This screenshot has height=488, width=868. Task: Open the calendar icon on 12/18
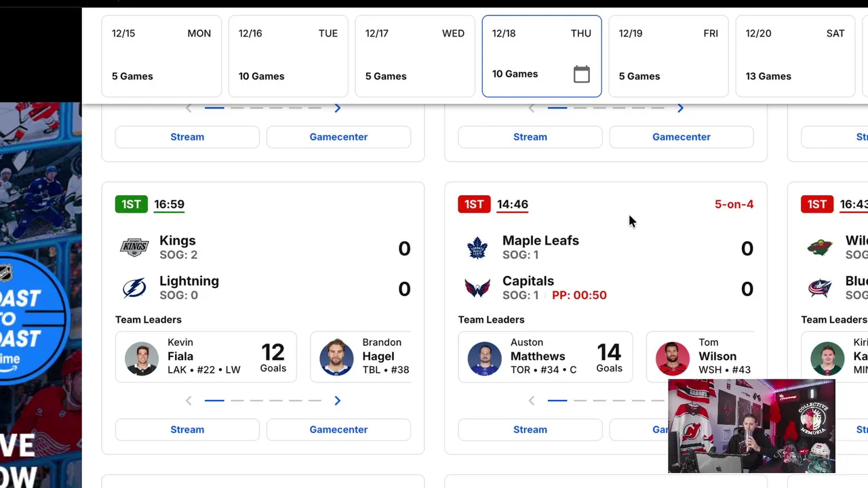click(x=581, y=74)
